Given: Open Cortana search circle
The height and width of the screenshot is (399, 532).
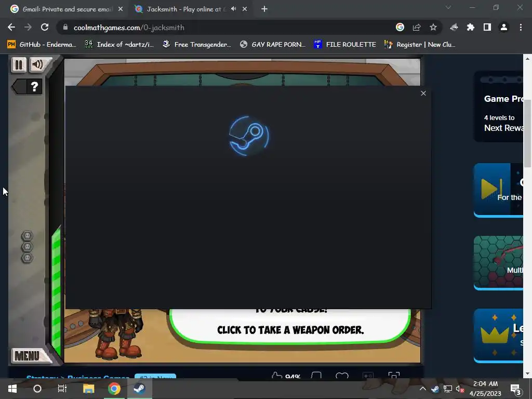Looking at the screenshot, I should (37, 389).
